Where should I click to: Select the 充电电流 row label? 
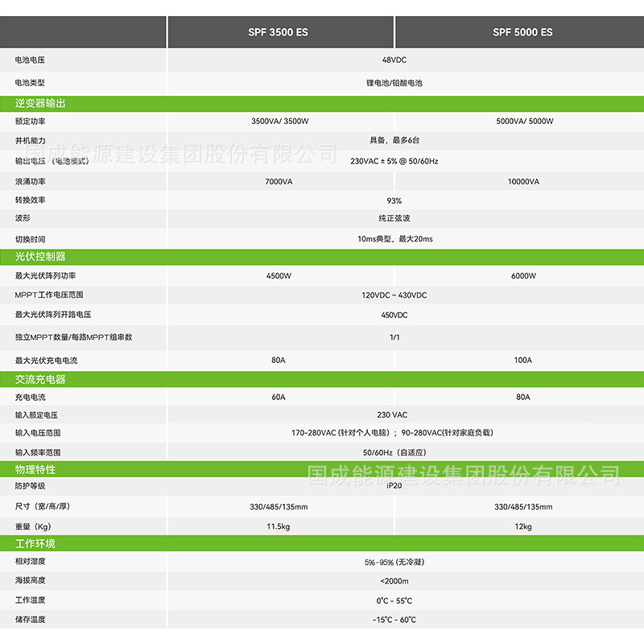[30, 397]
